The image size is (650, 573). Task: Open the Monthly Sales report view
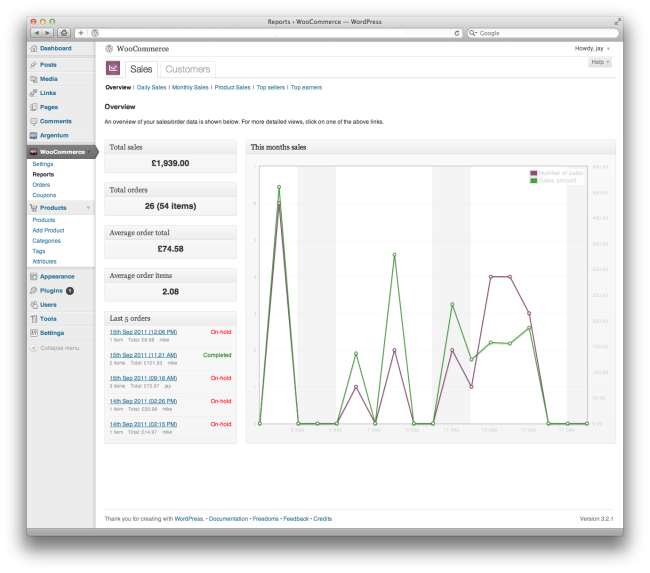coord(190,88)
